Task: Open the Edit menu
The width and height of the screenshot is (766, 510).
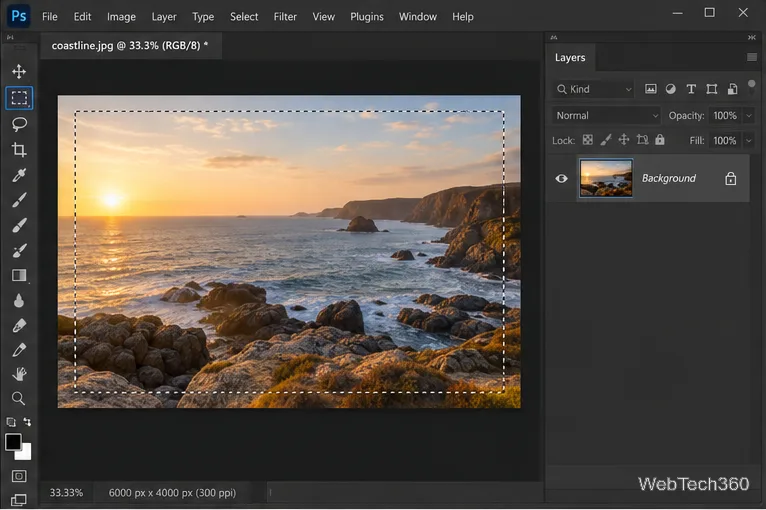Action: coord(82,17)
